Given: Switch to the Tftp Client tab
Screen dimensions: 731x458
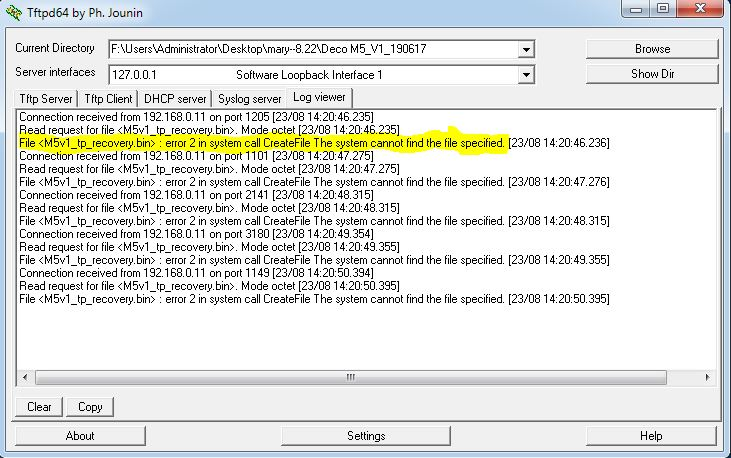Looking at the screenshot, I should 108,99.
